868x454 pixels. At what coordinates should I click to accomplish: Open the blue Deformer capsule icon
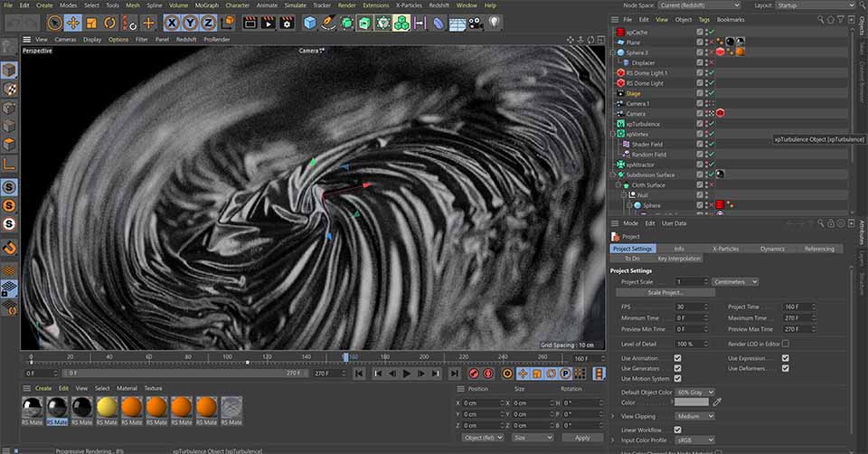pyautogui.click(x=439, y=23)
